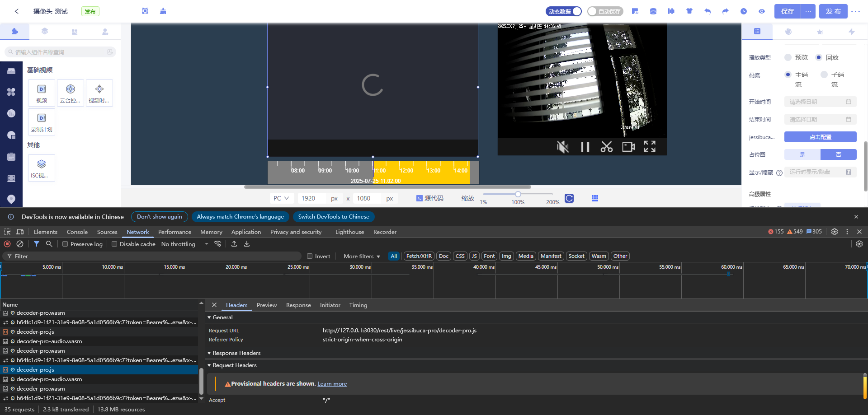Click the zoom slider handle
This screenshot has height=415, width=868.
pos(518,194)
